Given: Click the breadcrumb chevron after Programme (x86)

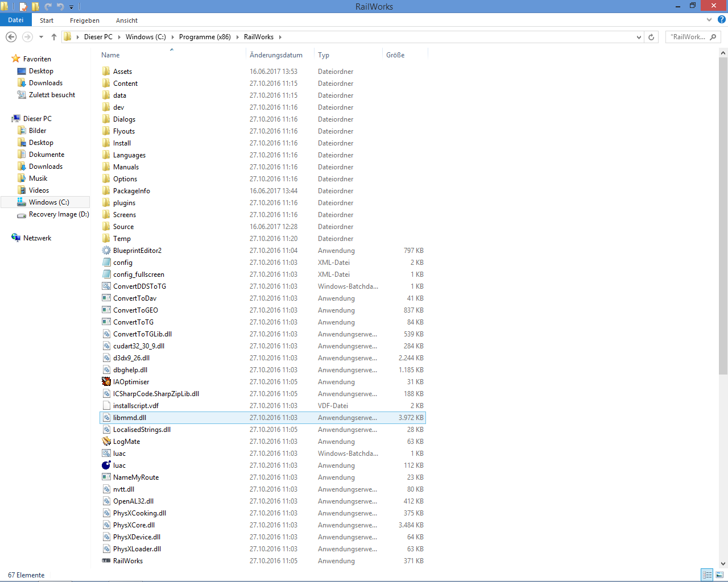Looking at the screenshot, I should (x=238, y=37).
